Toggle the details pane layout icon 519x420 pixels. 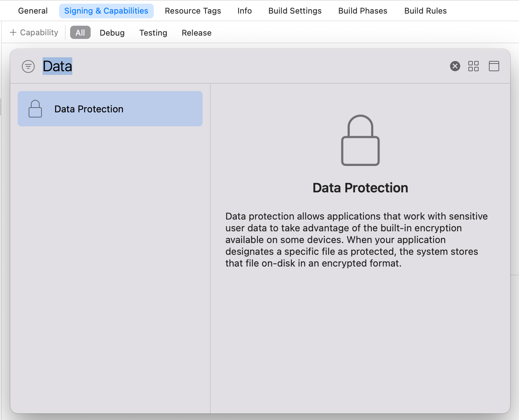(x=494, y=66)
